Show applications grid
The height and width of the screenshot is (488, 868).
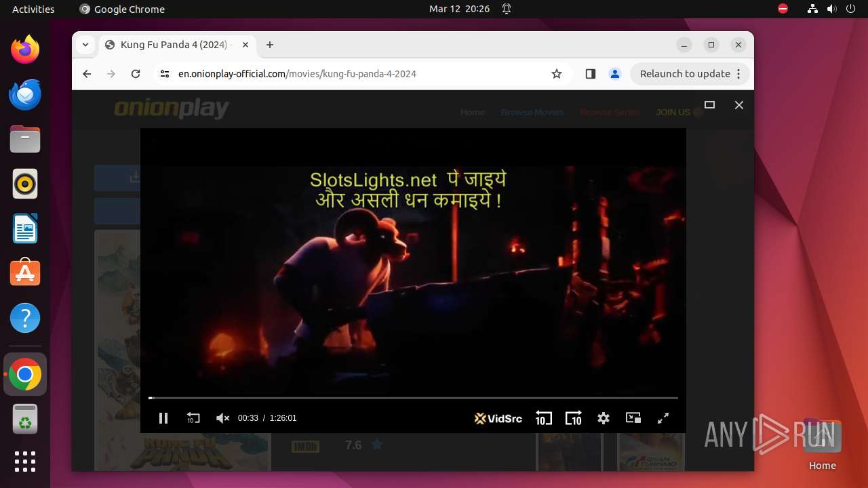25,462
